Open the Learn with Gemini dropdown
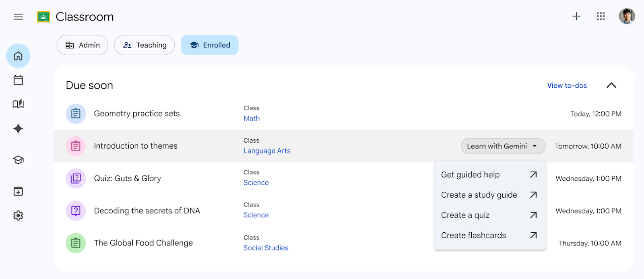 click(503, 146)
